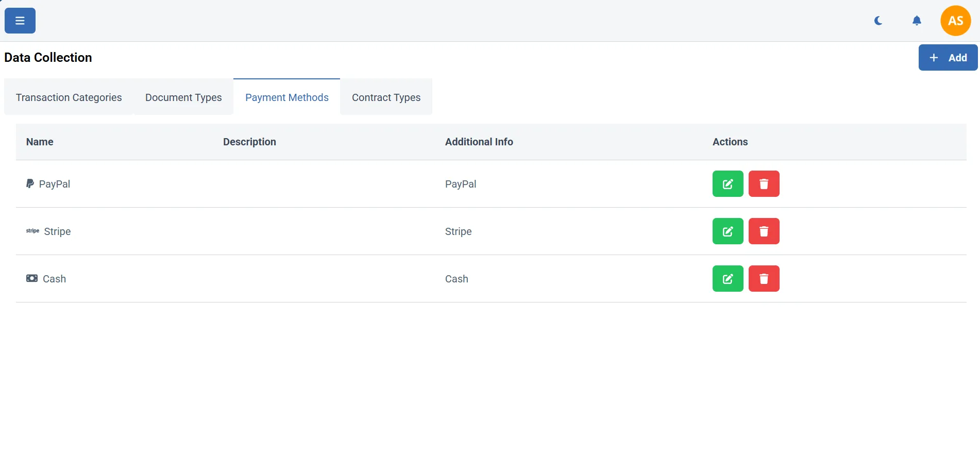Image resolution: width=980 pixels, height=470 pixels.
Task: Click the delete icon for PayPal
Action: pos(764,183)
